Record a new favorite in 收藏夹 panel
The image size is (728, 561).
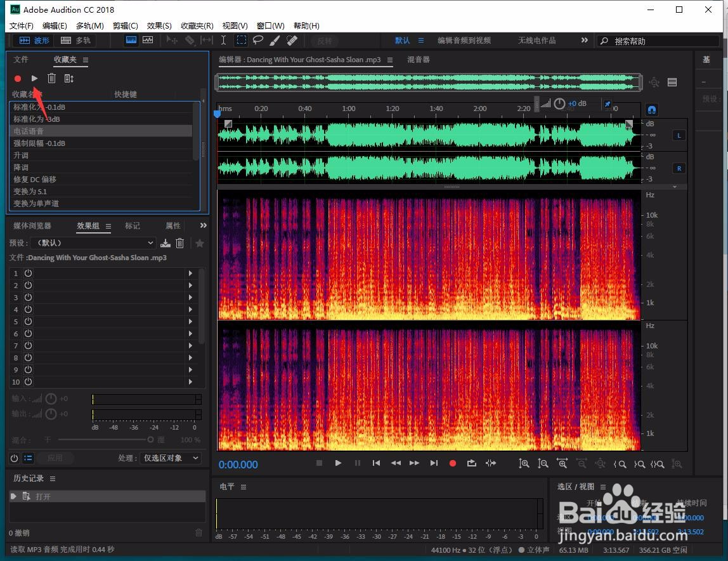click(18, 79)
